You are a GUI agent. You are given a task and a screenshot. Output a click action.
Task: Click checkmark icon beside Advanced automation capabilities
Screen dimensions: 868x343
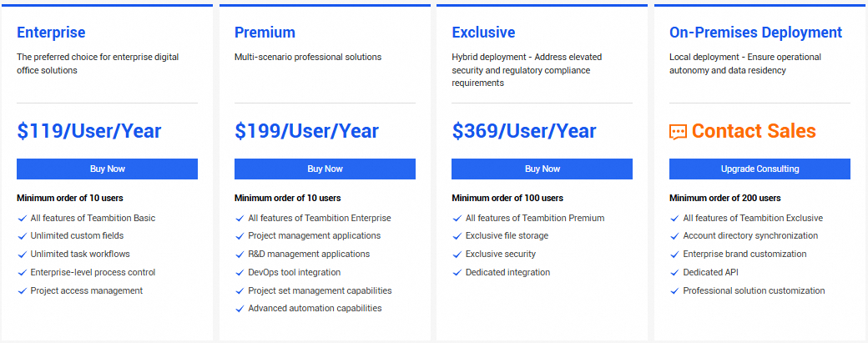pyautogui.click(x=240, y=309)
